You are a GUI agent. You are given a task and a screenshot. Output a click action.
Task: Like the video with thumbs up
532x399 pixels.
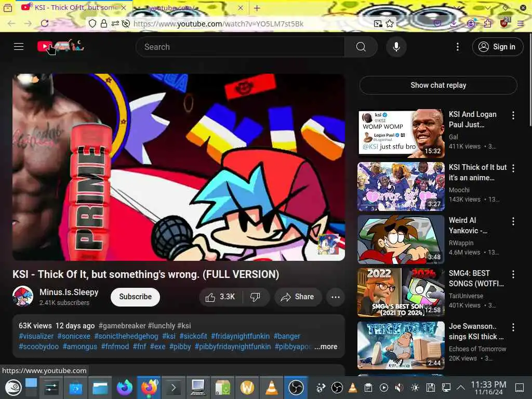[x=220, y=297]
